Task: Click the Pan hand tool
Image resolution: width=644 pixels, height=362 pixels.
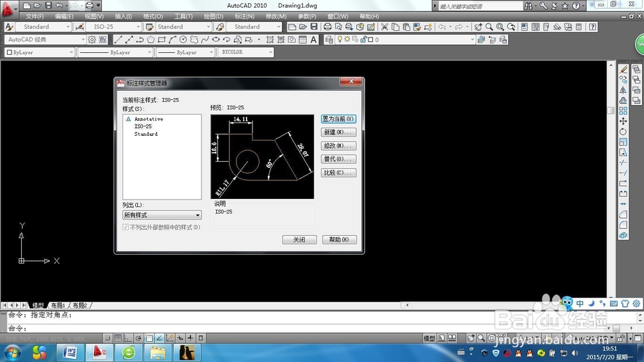Action: click(478, 26)
